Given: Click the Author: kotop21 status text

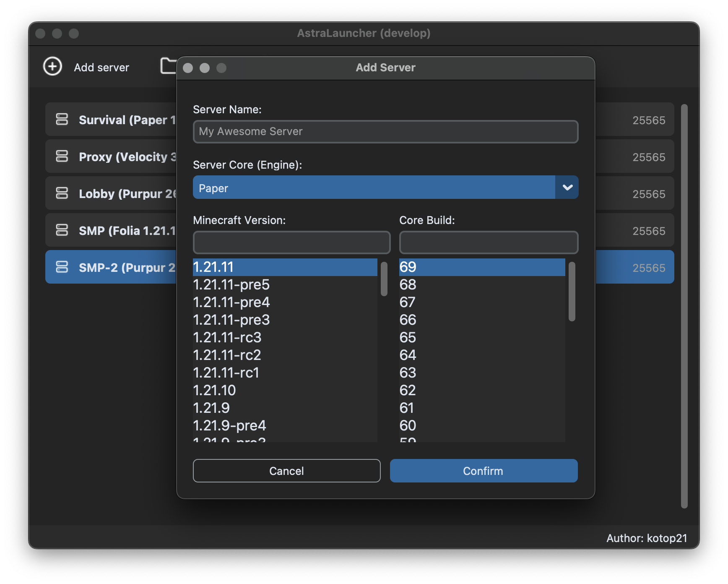Looking at the screenshot, I should 647,538.
